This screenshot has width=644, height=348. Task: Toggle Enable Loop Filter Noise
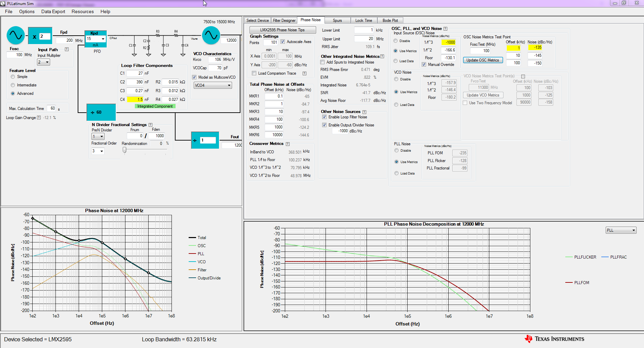(325, 117)
